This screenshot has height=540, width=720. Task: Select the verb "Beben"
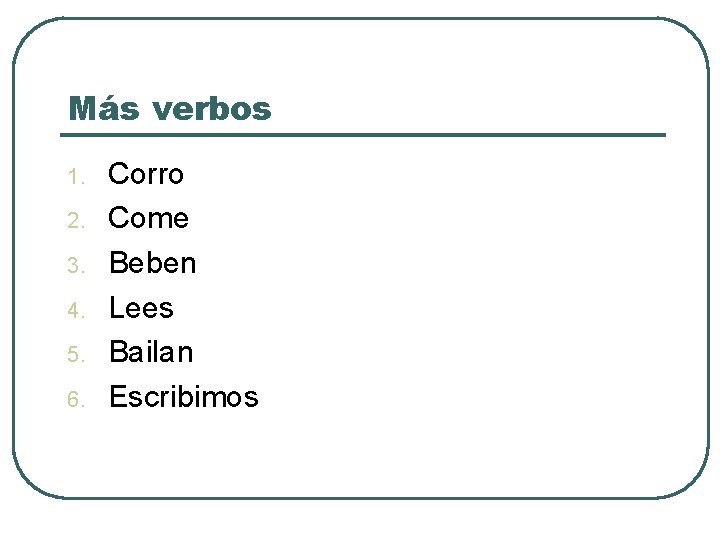coord(152,263)
